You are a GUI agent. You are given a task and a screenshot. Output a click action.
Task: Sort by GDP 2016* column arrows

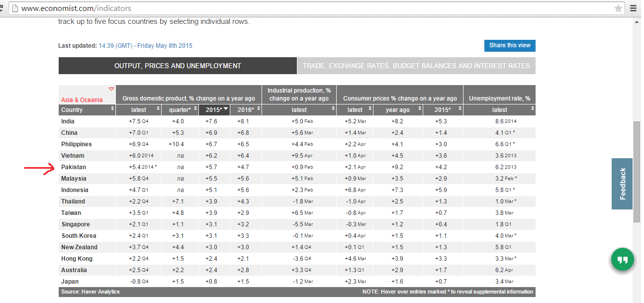pos(258,109)
